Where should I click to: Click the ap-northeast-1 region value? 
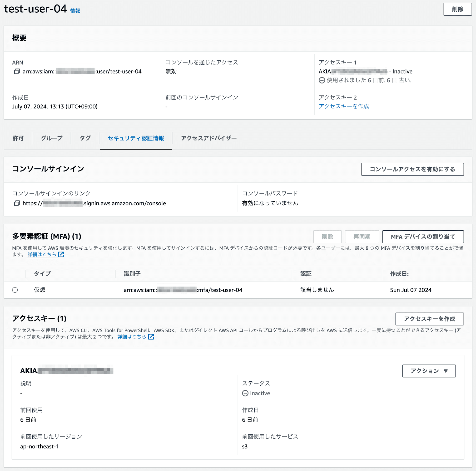pos(40,446)
